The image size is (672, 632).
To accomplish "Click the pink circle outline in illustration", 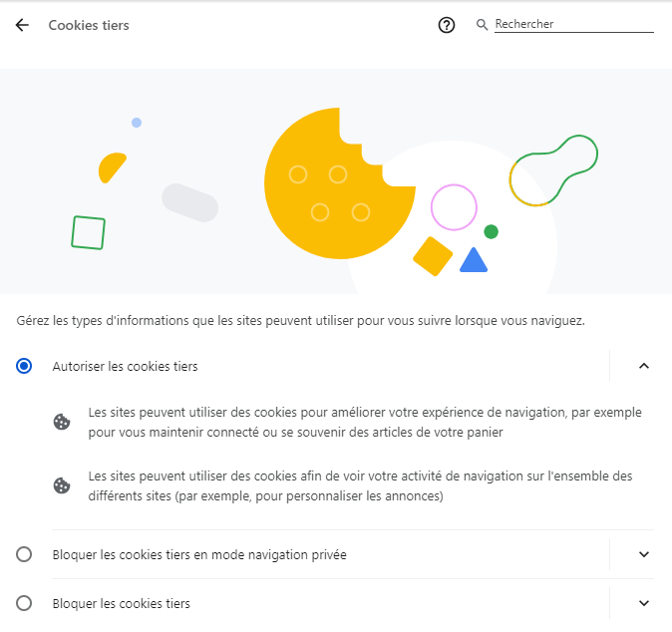I will pos(454,207).
